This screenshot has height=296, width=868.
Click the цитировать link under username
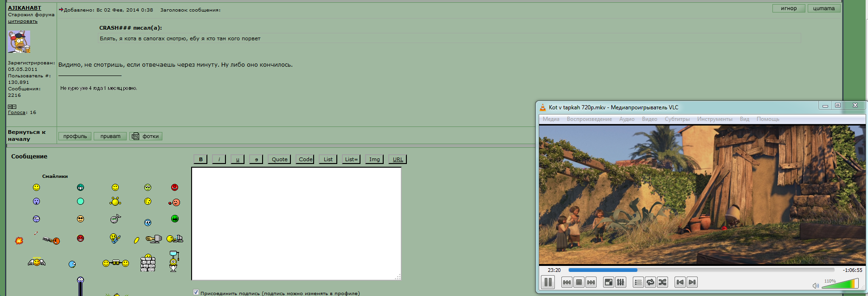23,21
